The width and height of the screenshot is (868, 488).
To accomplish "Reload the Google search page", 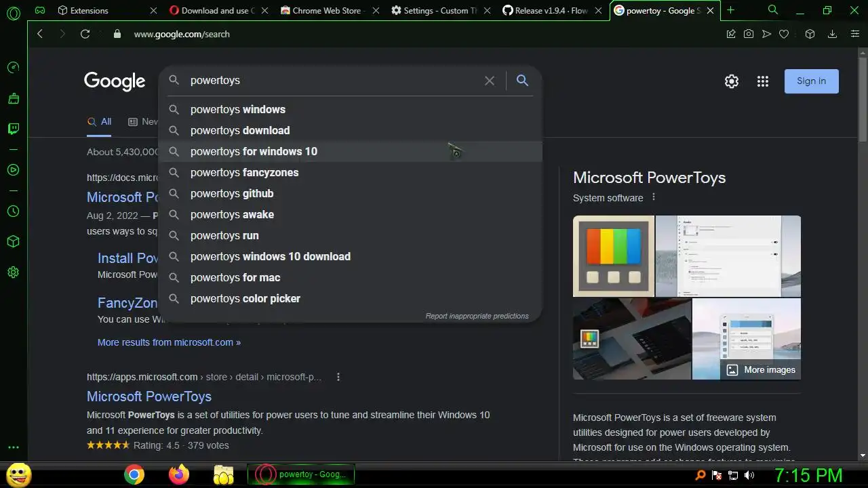I will click(x=85, y=34).
